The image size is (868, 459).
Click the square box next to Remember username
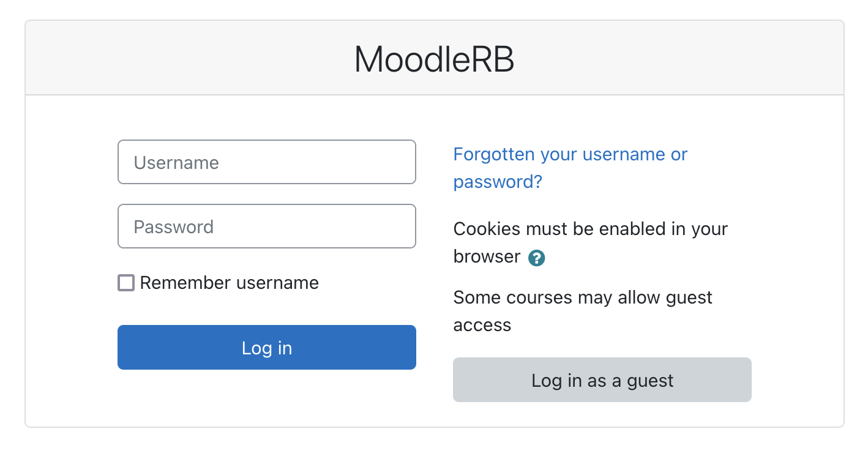[126, 283]
